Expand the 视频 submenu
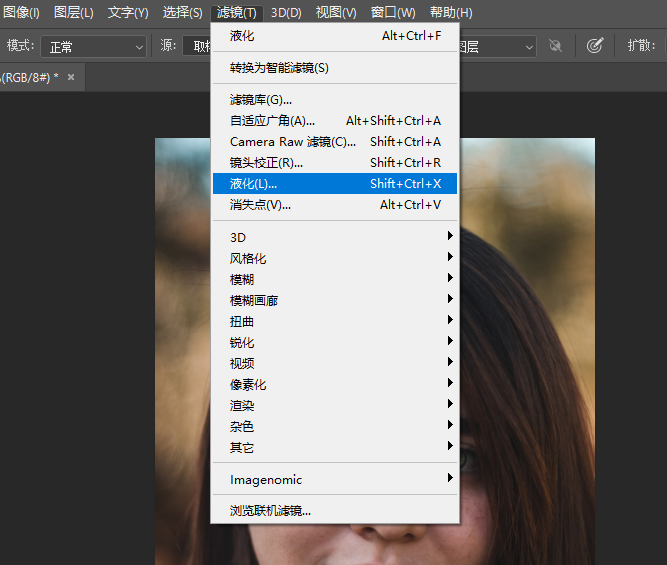The height and width of the screenshot is (565, 667). (335, 363)
